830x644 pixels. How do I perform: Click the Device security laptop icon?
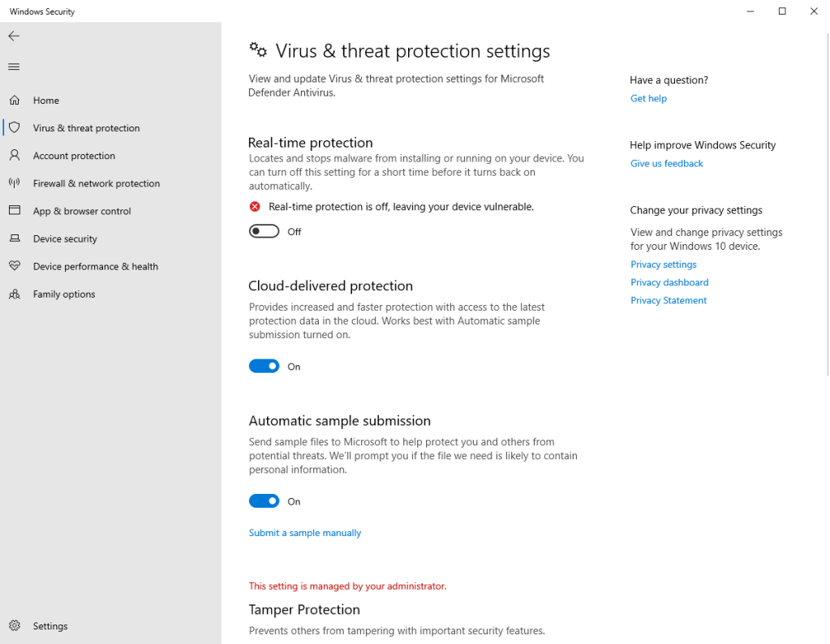click(x=15, y=238)
